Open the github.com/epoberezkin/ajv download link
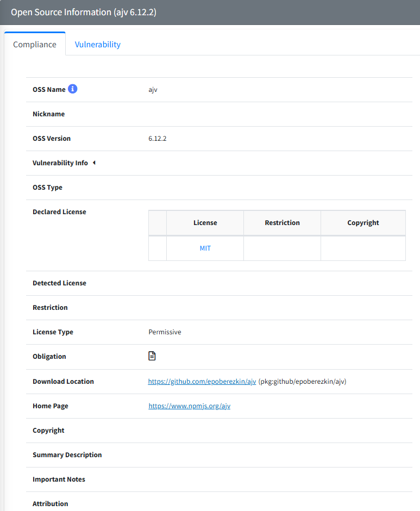The image size is (420, 511). coord(202,381)
